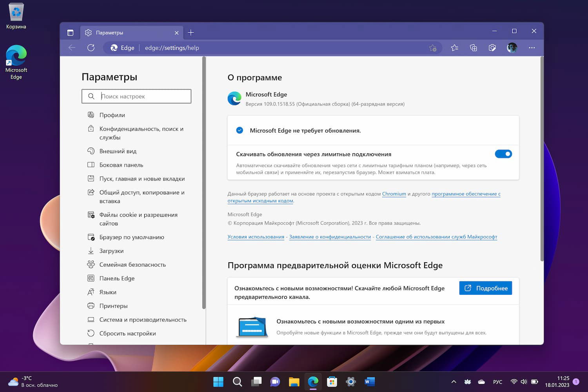Click the Поиск настроек search field
This screenshot has width=588, height=392.
[136, 96]
